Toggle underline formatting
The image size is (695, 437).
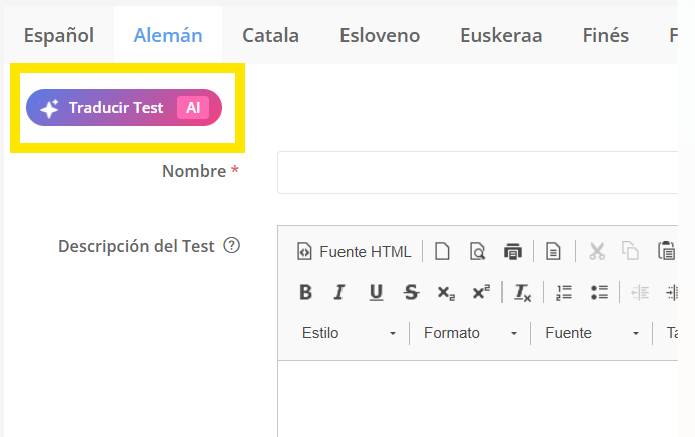click(x=376, y=293)
